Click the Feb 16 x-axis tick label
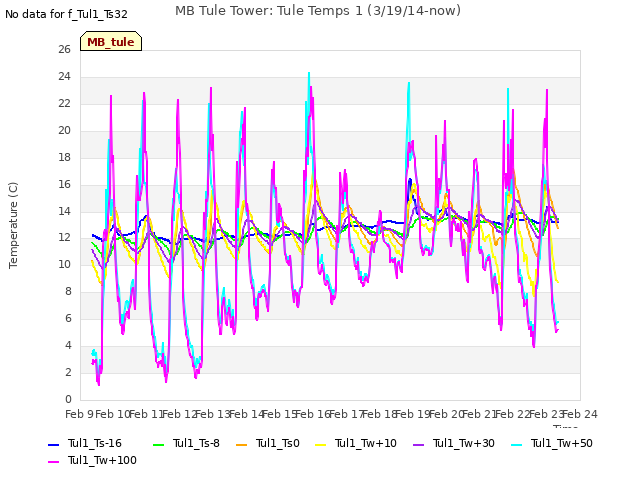Screen dimensions: 640x480 click(x=313, y=414)
